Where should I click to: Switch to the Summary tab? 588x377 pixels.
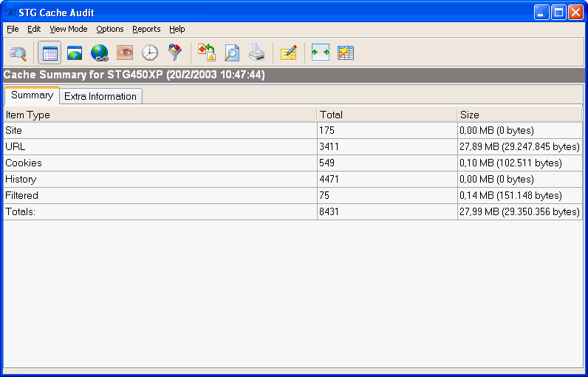32,95
